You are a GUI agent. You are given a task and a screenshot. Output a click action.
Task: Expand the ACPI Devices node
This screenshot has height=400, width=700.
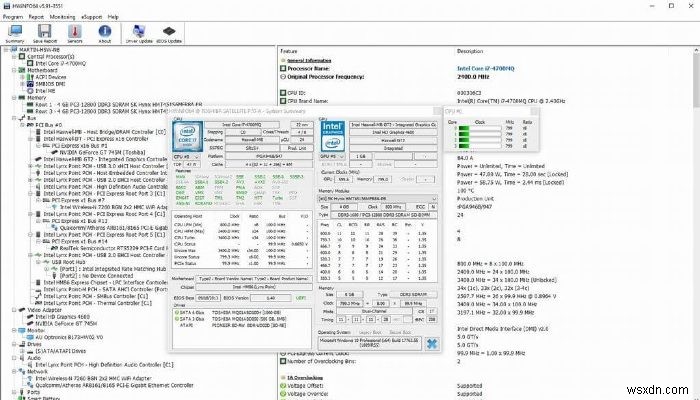[x=22, y=77]
